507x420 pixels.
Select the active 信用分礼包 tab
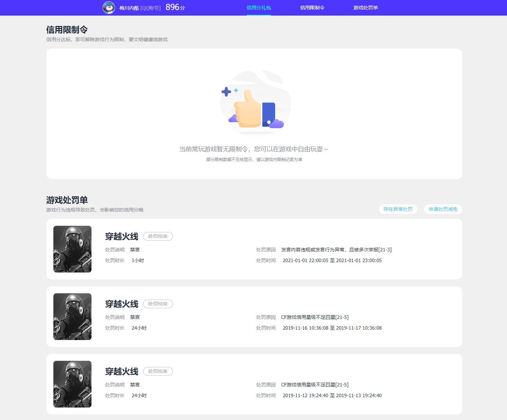point(259,7)
